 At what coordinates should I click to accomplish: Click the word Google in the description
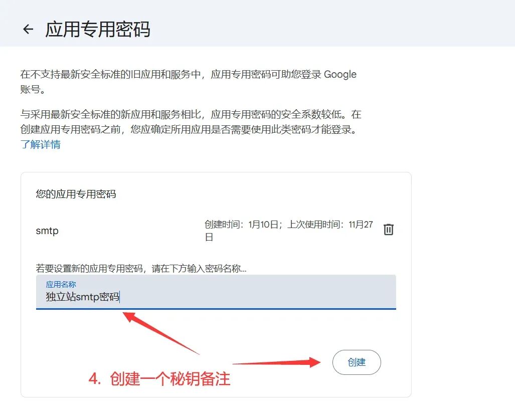pos(340,75)
